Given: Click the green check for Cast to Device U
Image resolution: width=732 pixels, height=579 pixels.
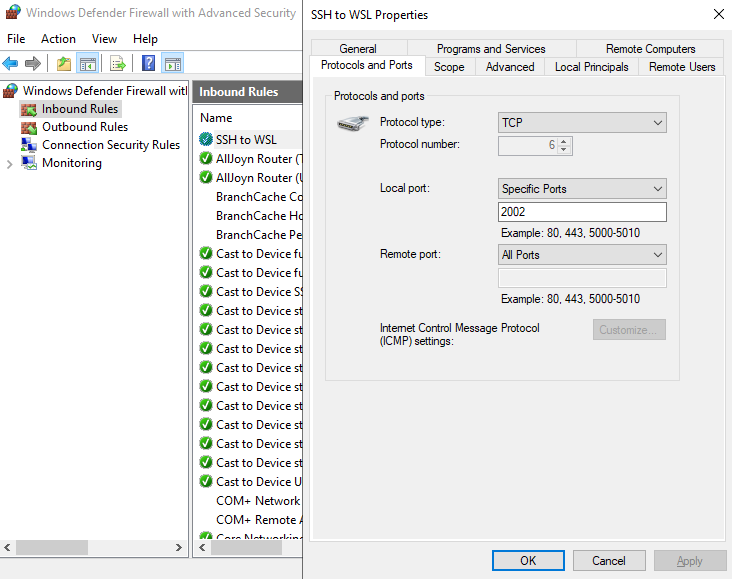Looking at the screenshot, I should click(x=205, y=481).
